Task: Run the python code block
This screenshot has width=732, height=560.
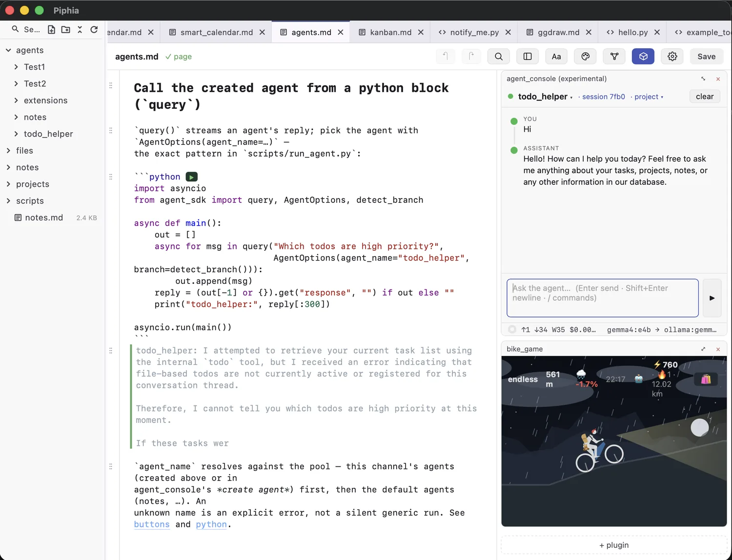Action: [192, 177]
